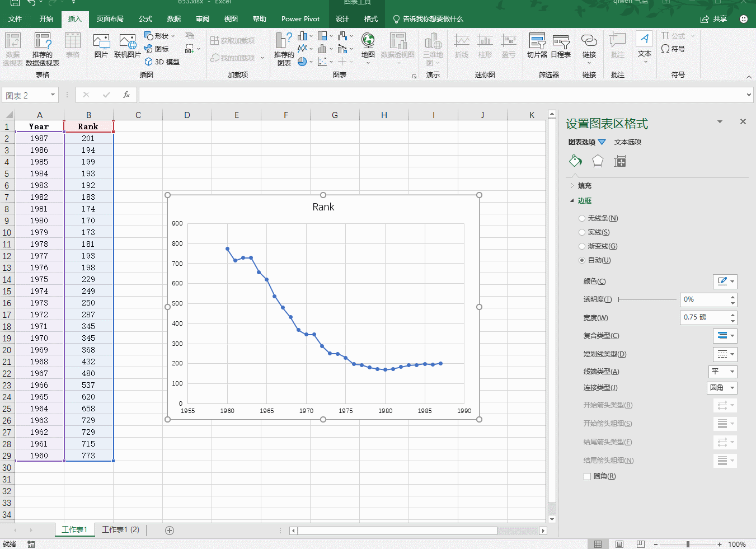Viewport: 756px width, 549px height.
Task: Select the 实线 border option
Action: pyautogui.click(x=582, y=232)
